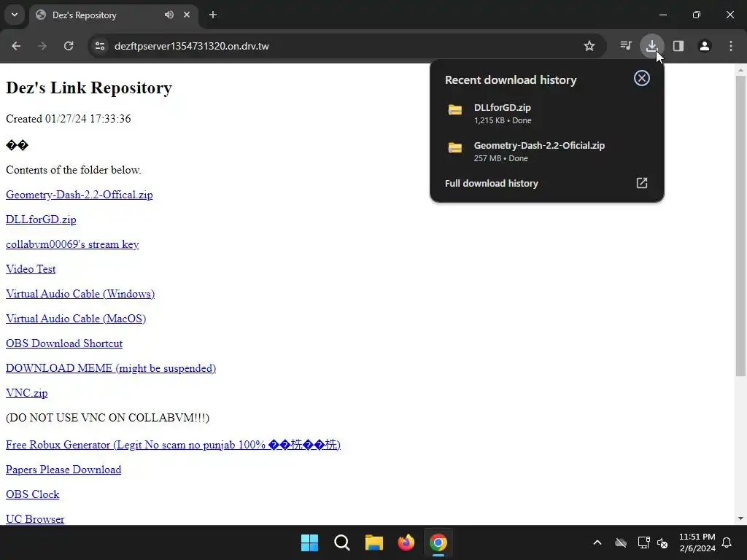Open a new tab with the plus button
The image size is (747, 560).
pyautogui.click(x=213, y=15)
